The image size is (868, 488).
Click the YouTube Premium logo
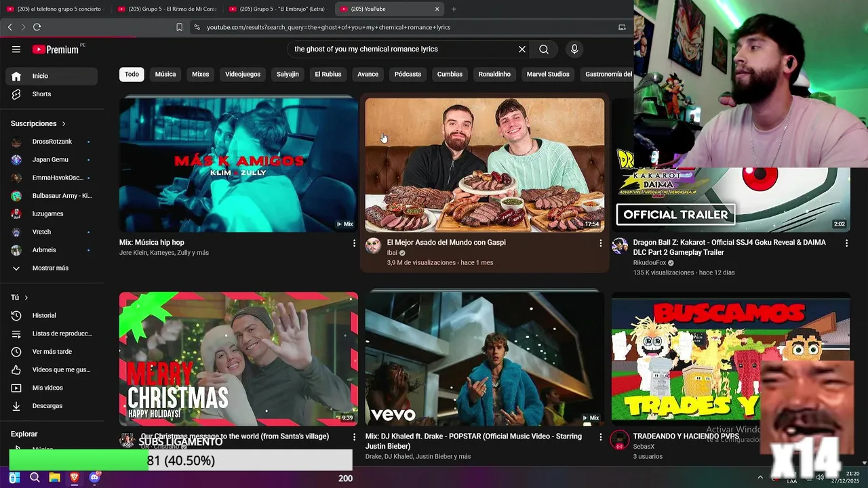pos(56,49)
